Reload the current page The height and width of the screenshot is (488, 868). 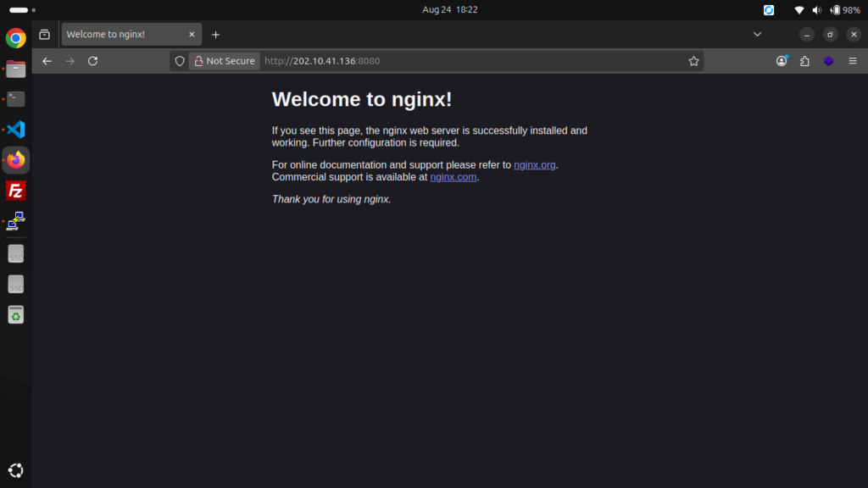93,61
